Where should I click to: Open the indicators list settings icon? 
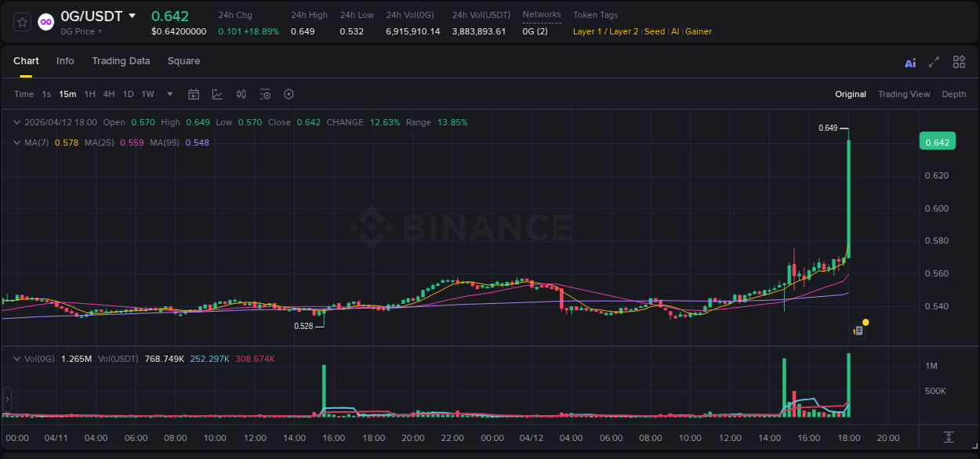click(x=265, y=94)
